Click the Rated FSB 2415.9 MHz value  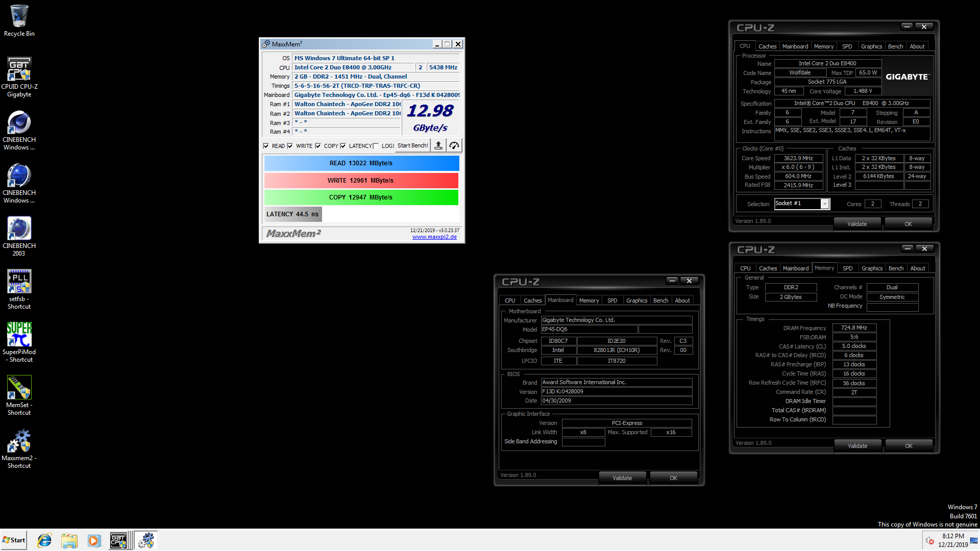[798, 185]
